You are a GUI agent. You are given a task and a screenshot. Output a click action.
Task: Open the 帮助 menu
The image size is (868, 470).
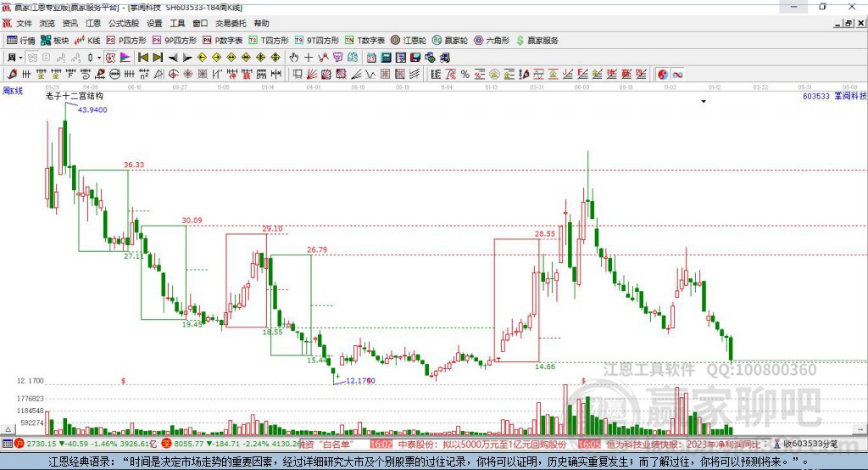[261, 23]
